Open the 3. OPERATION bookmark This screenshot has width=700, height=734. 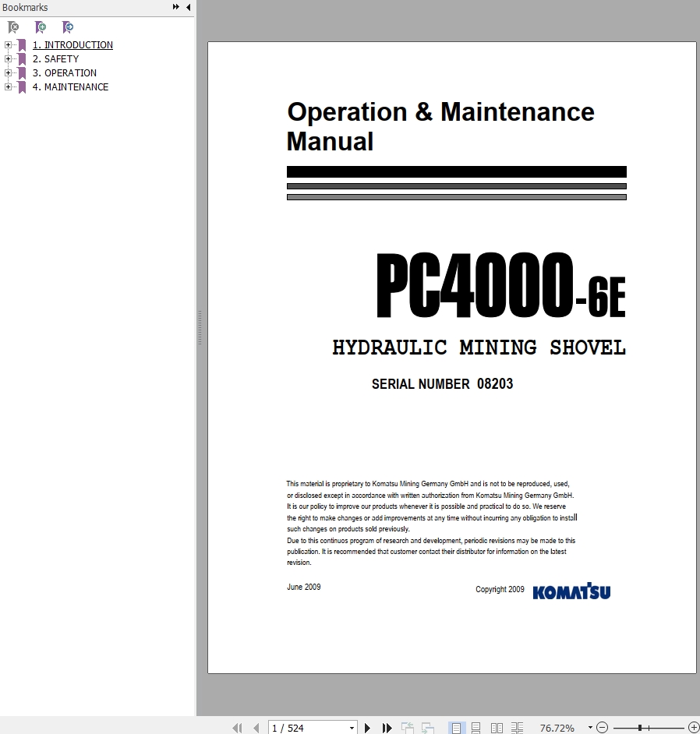65,73
